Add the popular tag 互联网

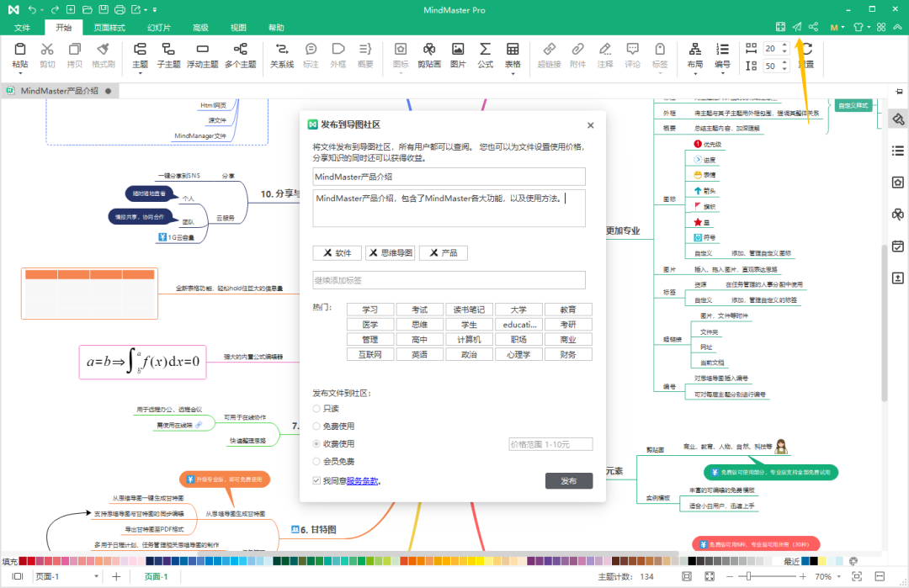coord(369,354)
